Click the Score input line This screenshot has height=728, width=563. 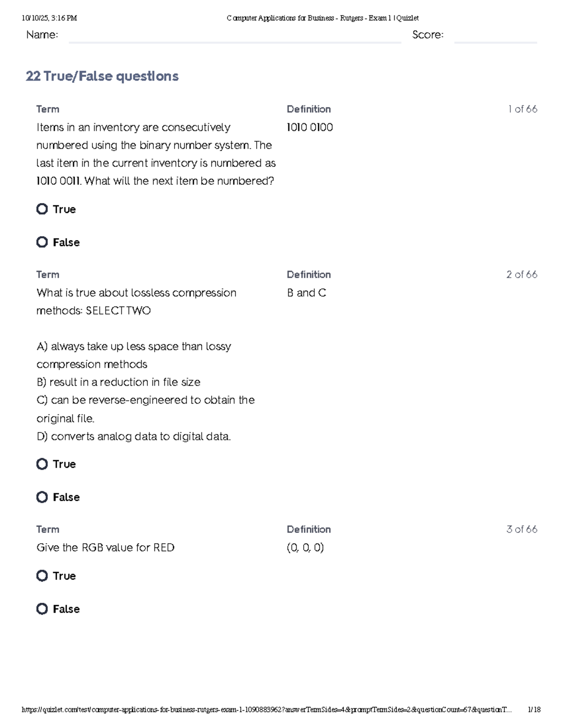[x=495, y=37]
